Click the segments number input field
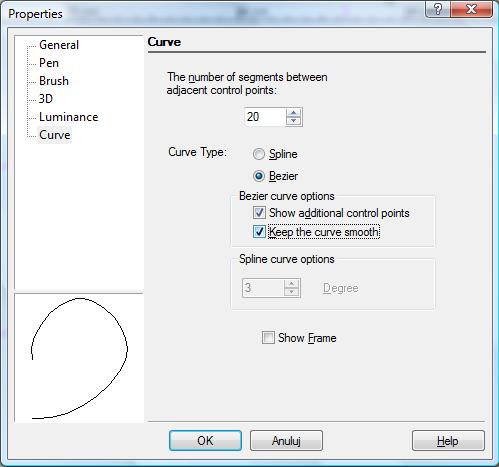Screen dimensions: 499x467 pos(265,117)
